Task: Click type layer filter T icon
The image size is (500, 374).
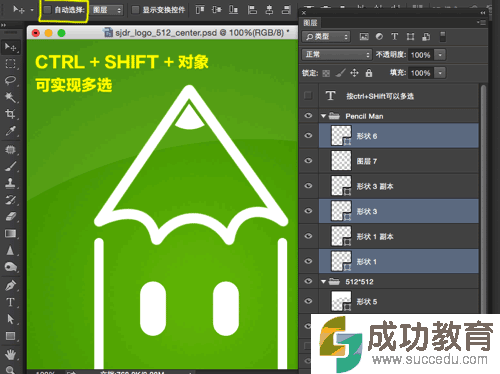Action: click(395, 37)
